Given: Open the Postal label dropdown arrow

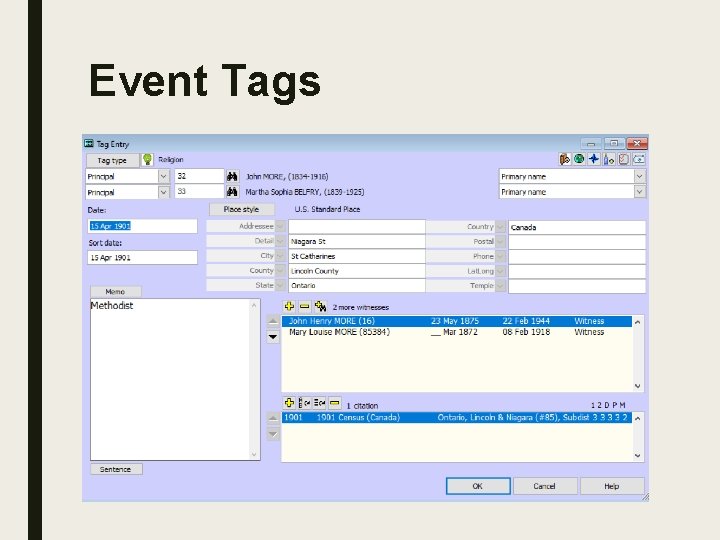Looking at the screenshot, I should pyautogui.click(x=500, y=241).
